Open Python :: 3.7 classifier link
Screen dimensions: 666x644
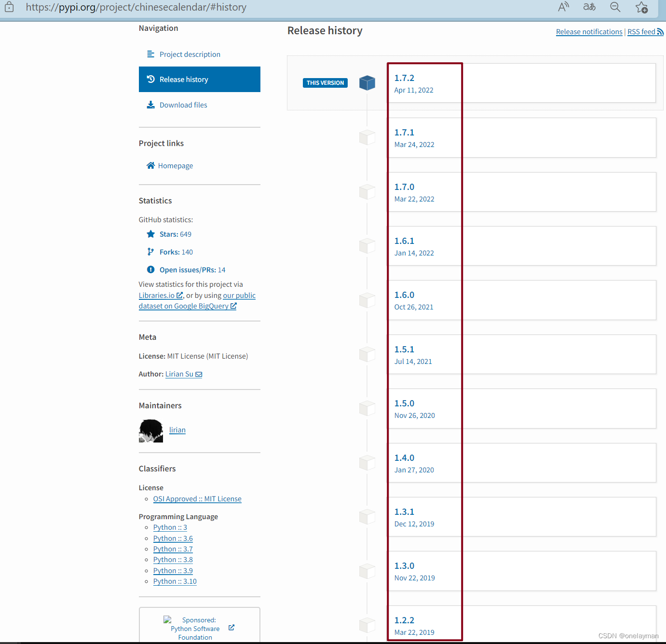pos(173,549)
